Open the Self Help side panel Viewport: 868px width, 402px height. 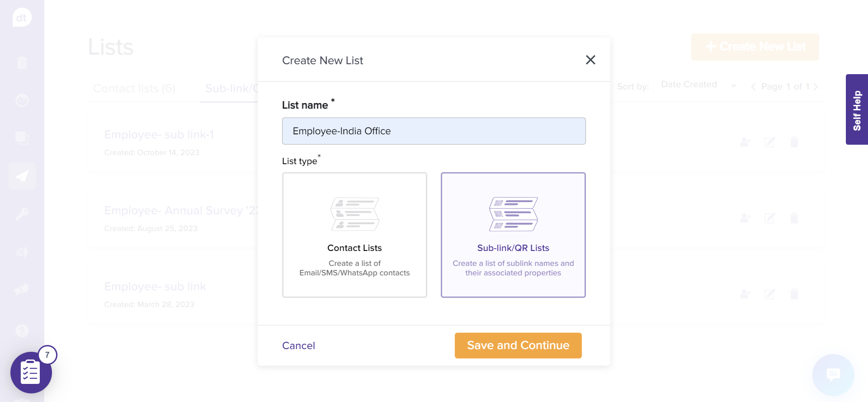[856, 109]
